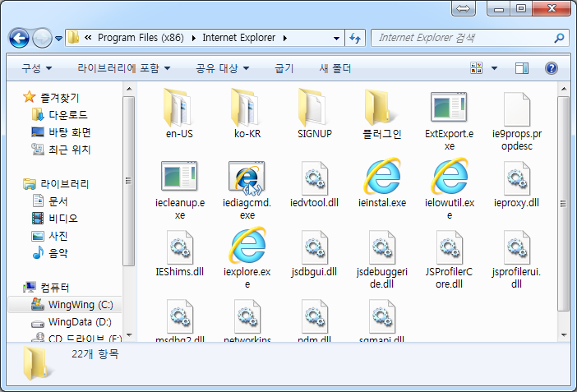The width and height of the screenshot is (577, 392).
Task: Open the en-US folder
Action: [x=179, y=113]
